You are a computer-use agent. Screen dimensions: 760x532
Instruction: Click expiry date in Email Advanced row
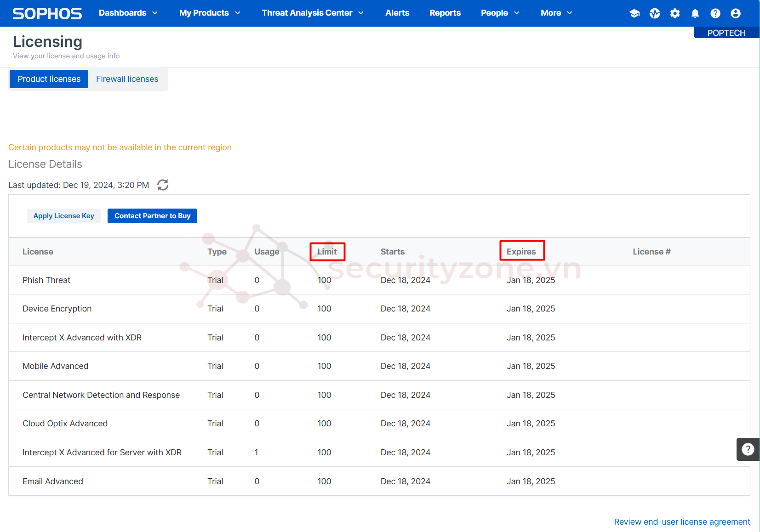click(531, 481)
